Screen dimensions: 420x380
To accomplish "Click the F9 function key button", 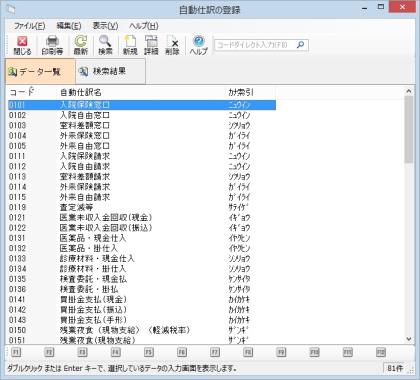I will (281, 352).
